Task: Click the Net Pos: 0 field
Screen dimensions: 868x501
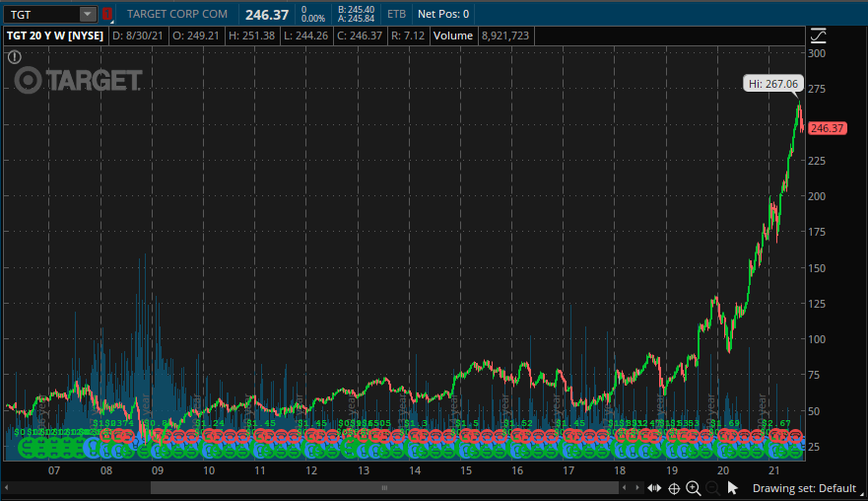Action: [x=443, y=14]
